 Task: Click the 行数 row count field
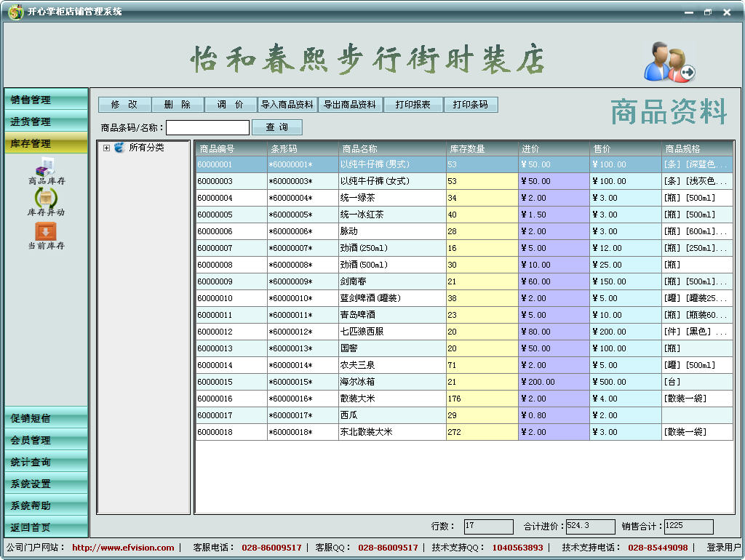[488, 527]
